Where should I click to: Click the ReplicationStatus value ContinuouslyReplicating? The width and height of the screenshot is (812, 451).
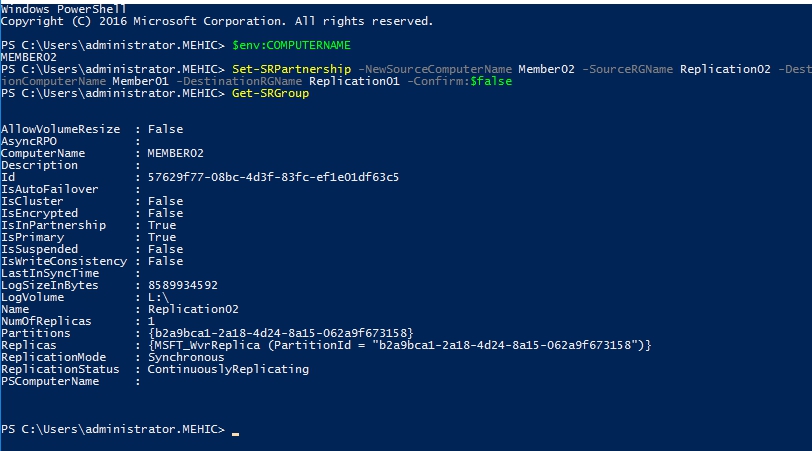coord(228,369)
